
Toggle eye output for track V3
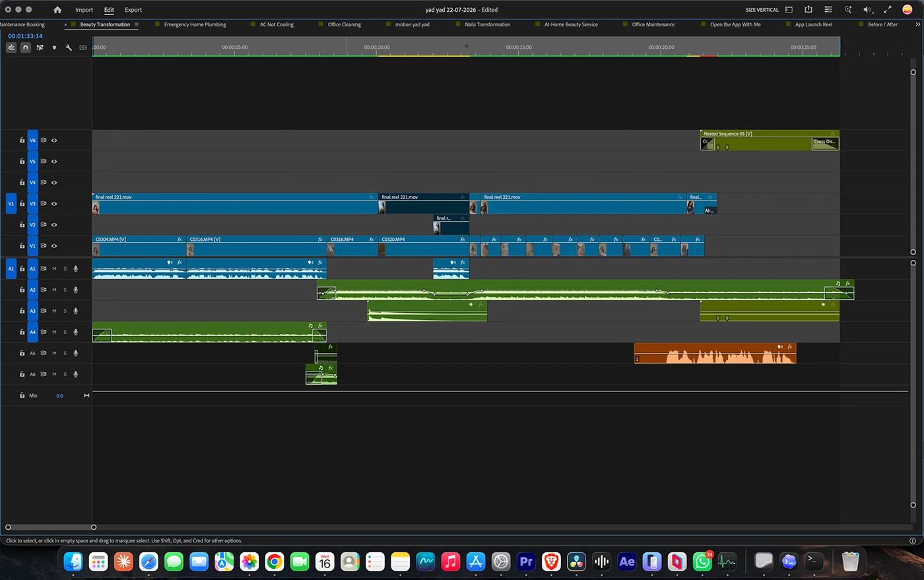pyautogui.click(x=54, y=204)
